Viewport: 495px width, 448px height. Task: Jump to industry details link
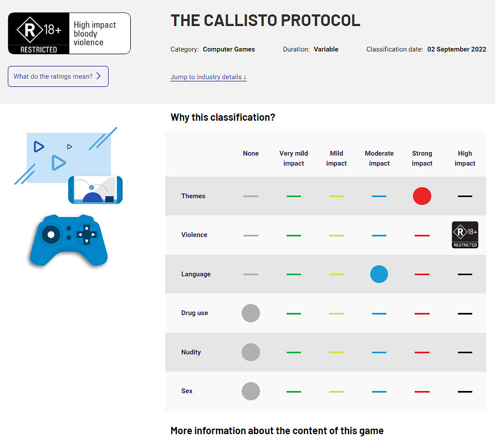coord(208,77)
